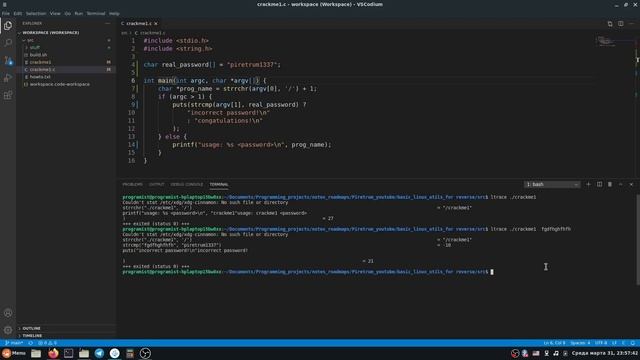Viewport: 640px width, 360px height.
Task: Open the Selection menu
Action: [x=36, y=13]
